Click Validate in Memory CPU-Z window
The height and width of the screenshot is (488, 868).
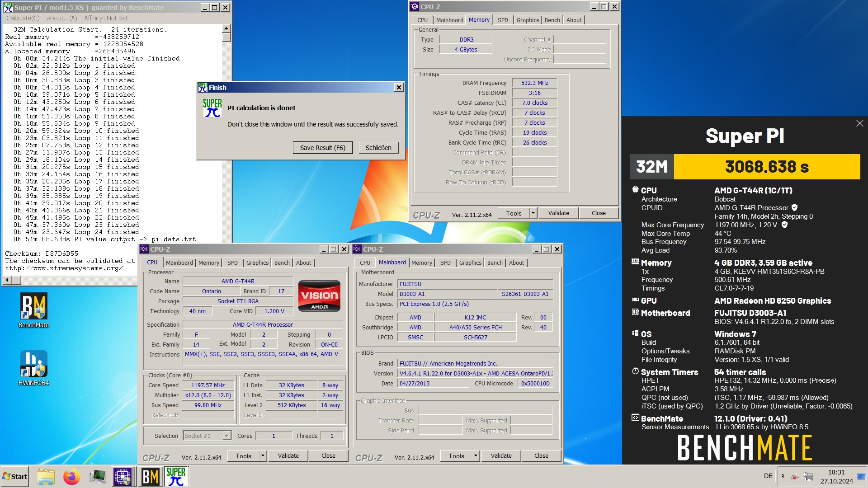tap(558, 213)
